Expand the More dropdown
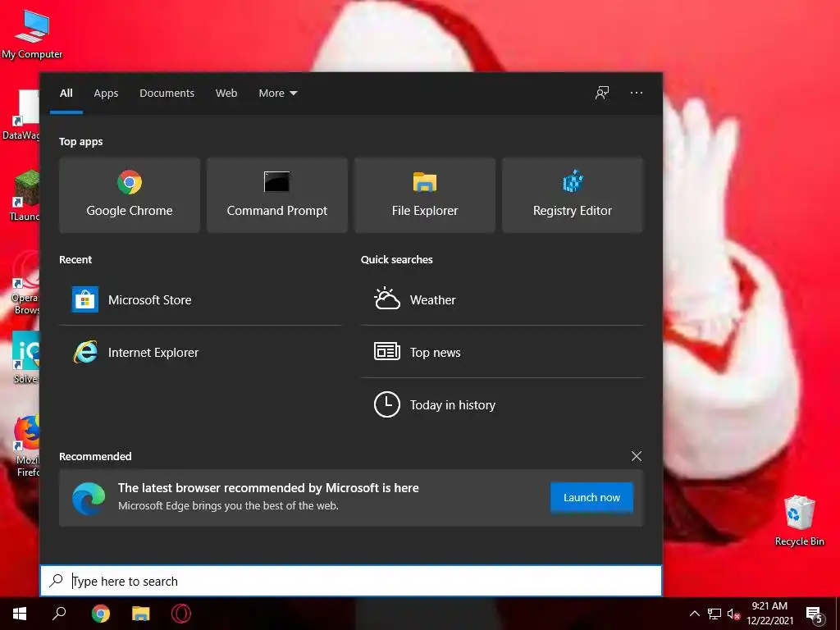Screen dimensions: 840x630 coord(277,94)
